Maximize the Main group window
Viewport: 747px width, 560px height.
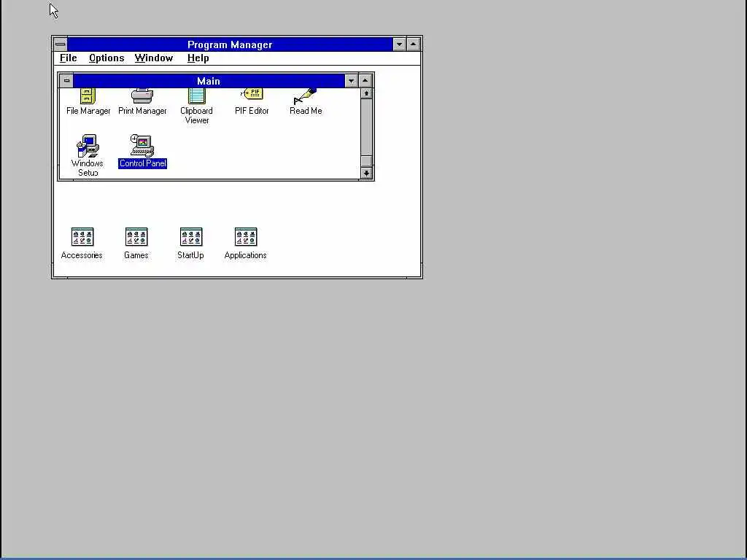click(365, 80)
